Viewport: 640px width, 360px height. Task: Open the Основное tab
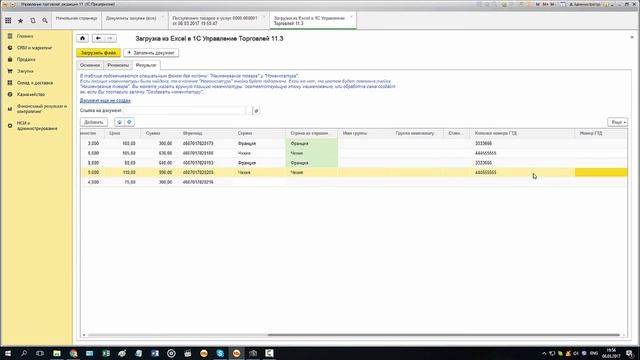tap(90, 65)
